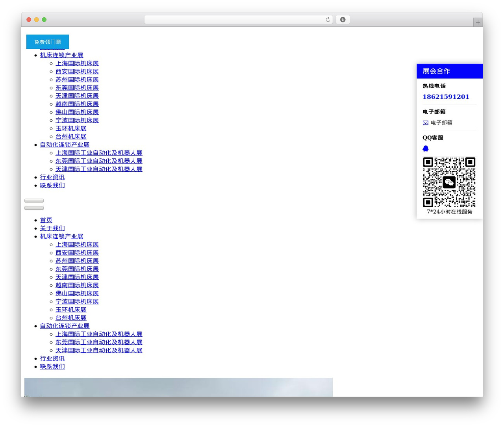Click hotline number 18621591201
The width and height of the screenshot is (504, 427).
(x=446, y=97)
